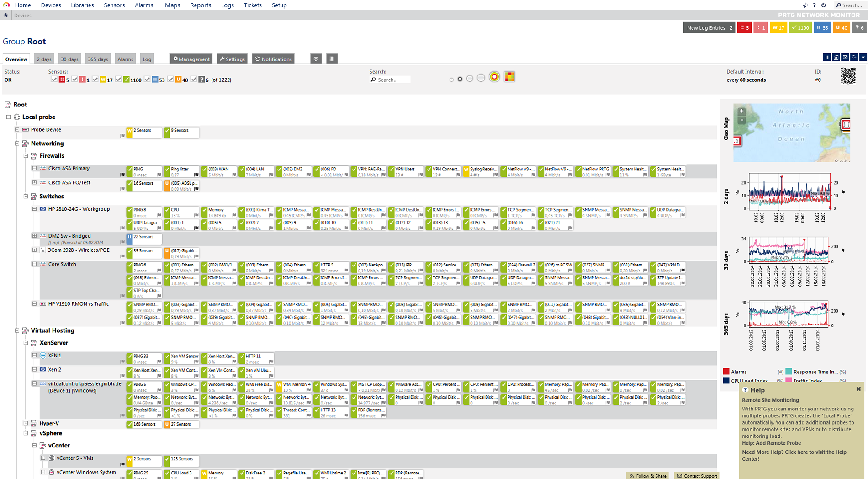Collapse the Local probe tree node
868x479 pixels.
pos(8,117)
